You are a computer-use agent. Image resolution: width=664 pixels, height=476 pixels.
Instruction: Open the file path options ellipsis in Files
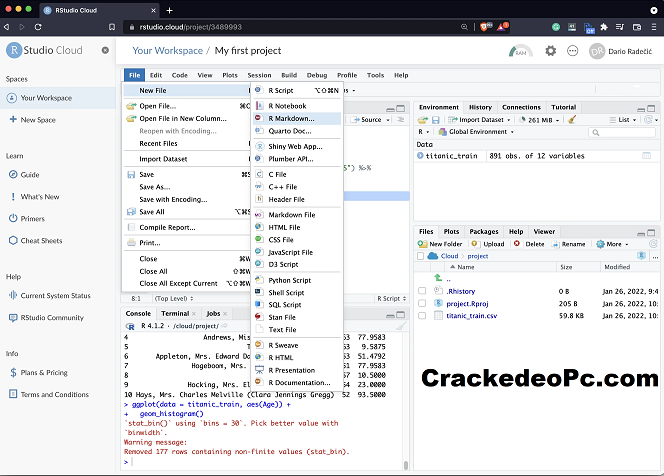coord(656,256)
